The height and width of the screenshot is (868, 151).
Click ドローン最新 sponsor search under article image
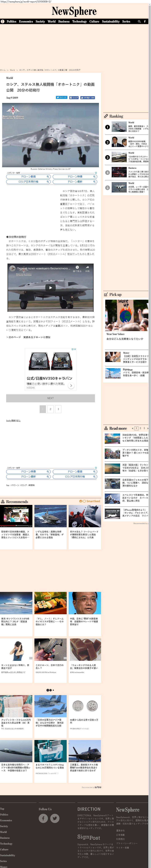[x=75, y=182]
